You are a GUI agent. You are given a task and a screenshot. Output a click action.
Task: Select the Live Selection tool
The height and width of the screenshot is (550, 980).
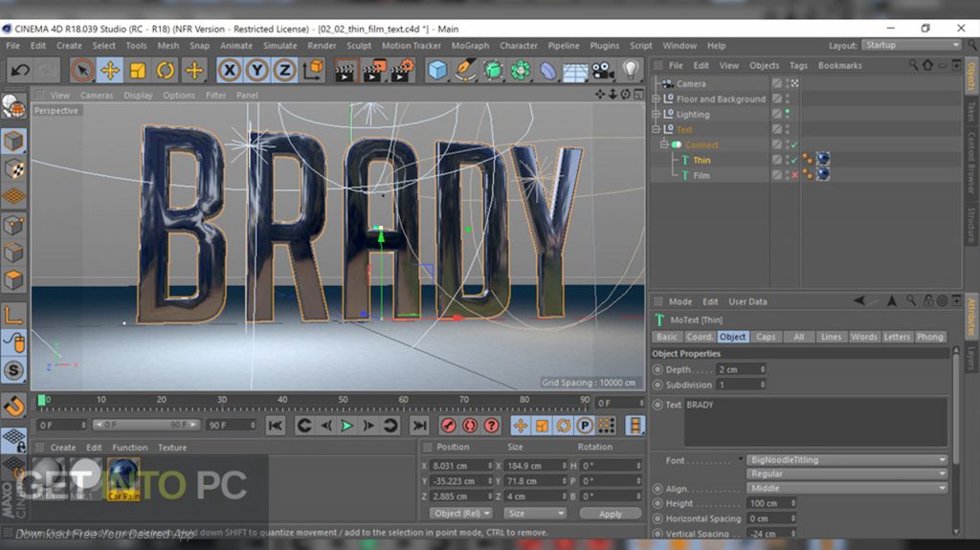tap(82, 70)
